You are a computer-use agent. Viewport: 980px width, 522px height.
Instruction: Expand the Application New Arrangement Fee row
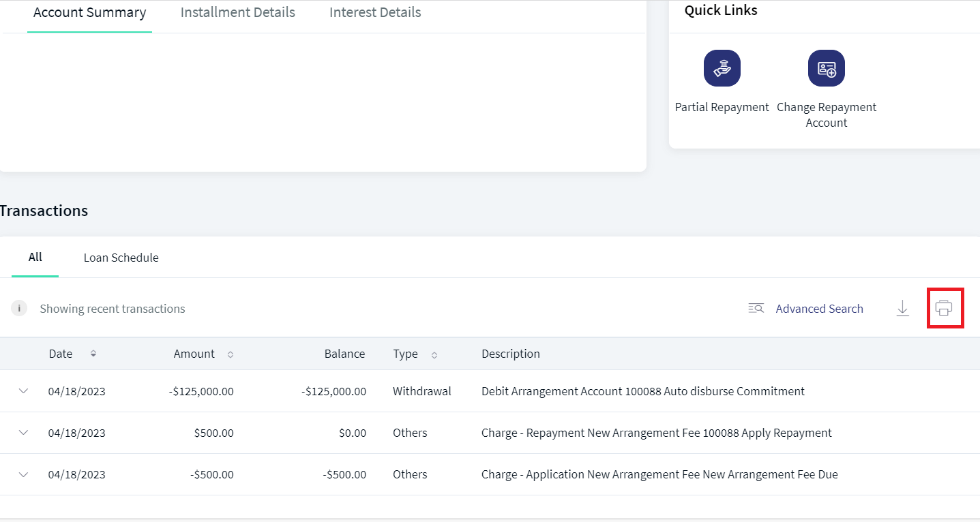tap(24, 474)
